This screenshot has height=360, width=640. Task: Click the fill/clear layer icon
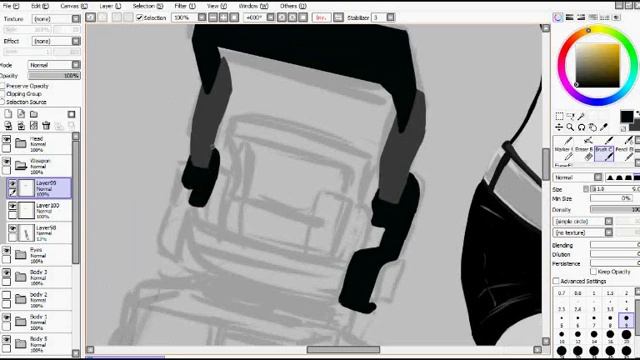coord(34,126)
